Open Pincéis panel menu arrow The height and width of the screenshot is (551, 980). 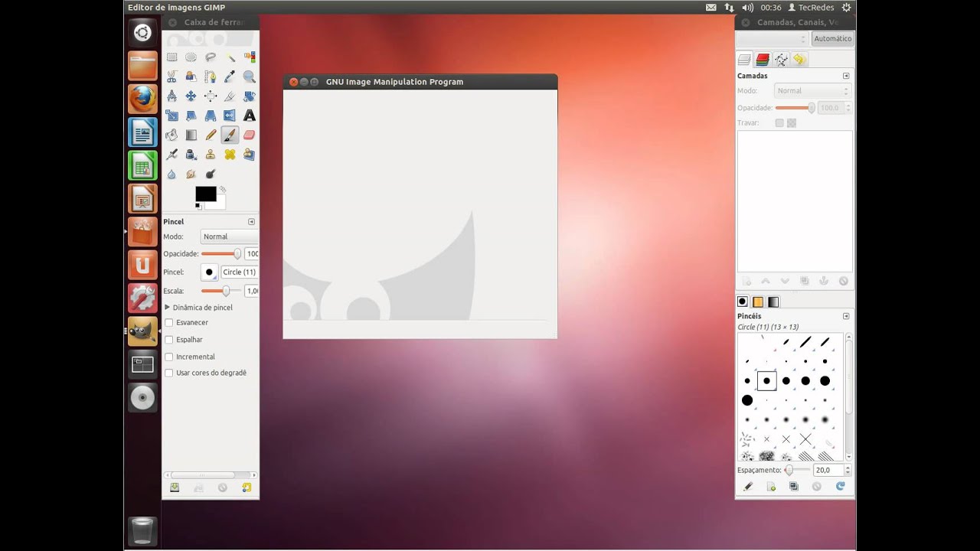[x=846, y=316]
